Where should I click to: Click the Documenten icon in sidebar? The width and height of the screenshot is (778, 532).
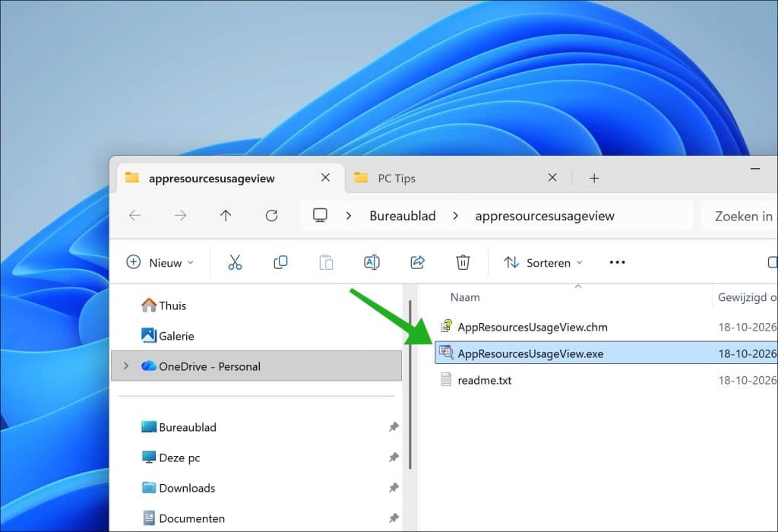pyautogui.click(x=148, y=518)
